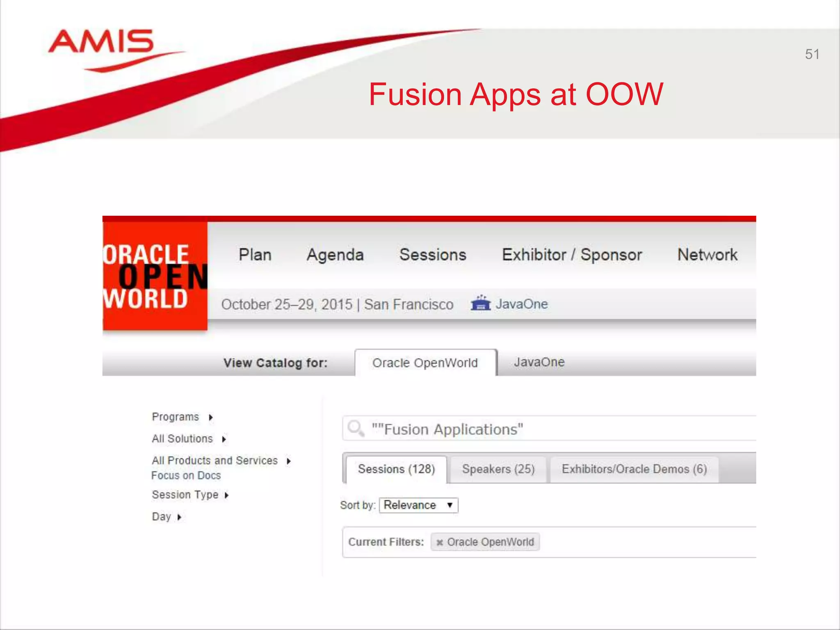
Task: Open the Sort by Relevance dropdown
Action: 418,505
